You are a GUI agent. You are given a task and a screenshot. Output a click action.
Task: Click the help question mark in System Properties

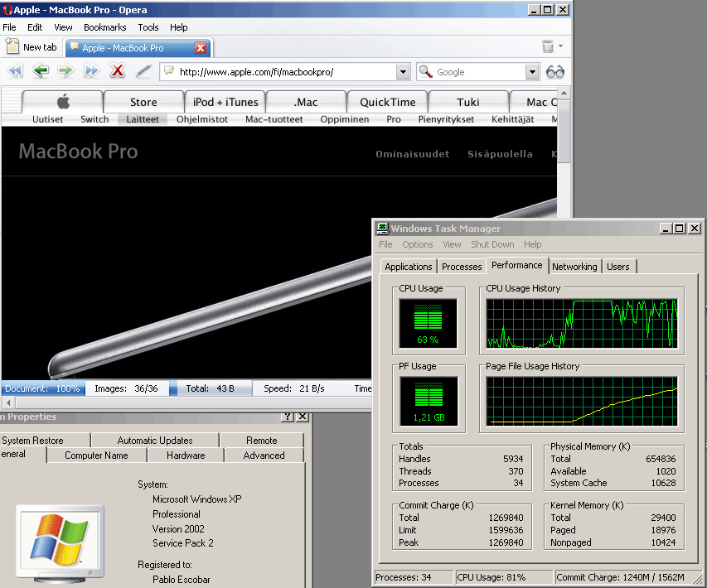point(288,417)
